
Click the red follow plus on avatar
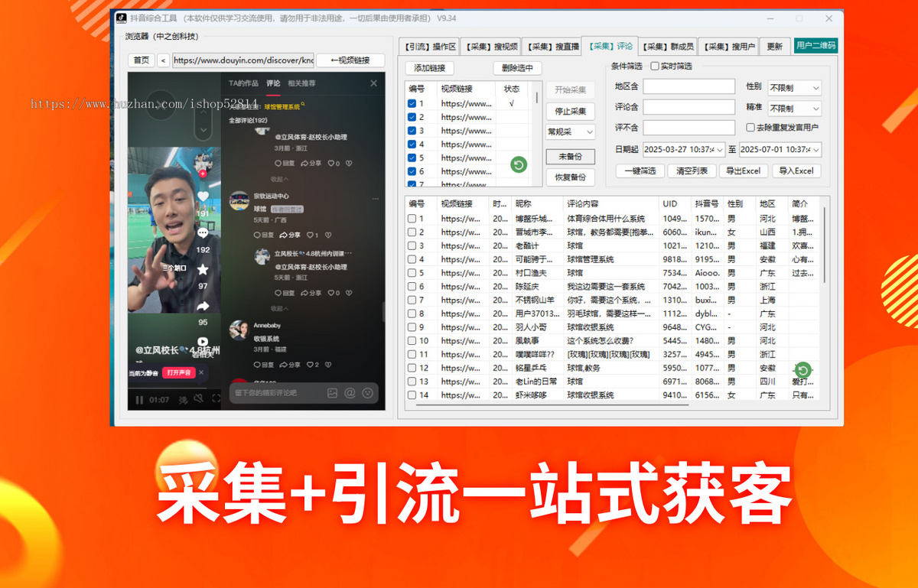click(203, 174)
